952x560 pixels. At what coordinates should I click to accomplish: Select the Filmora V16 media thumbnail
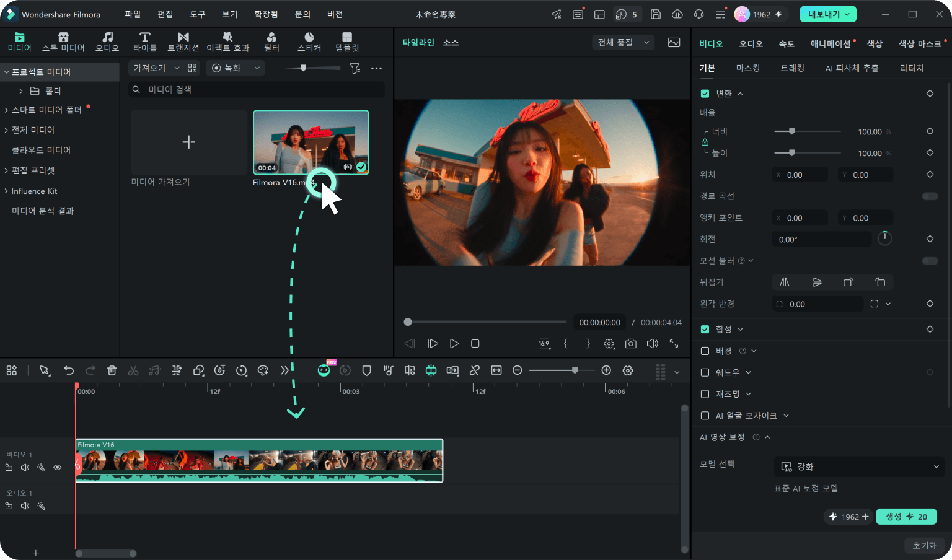coord(311,142)
